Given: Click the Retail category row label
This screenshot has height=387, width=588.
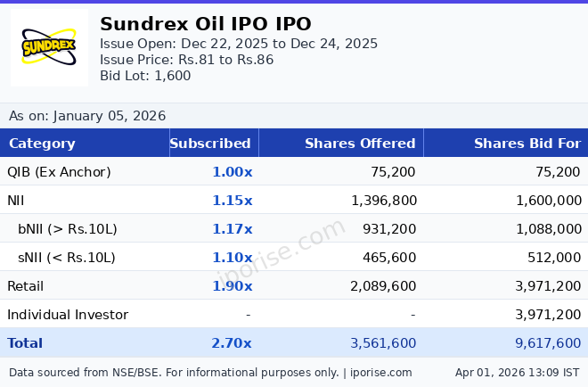Looking at the screenshot, I should coord(25,286).
